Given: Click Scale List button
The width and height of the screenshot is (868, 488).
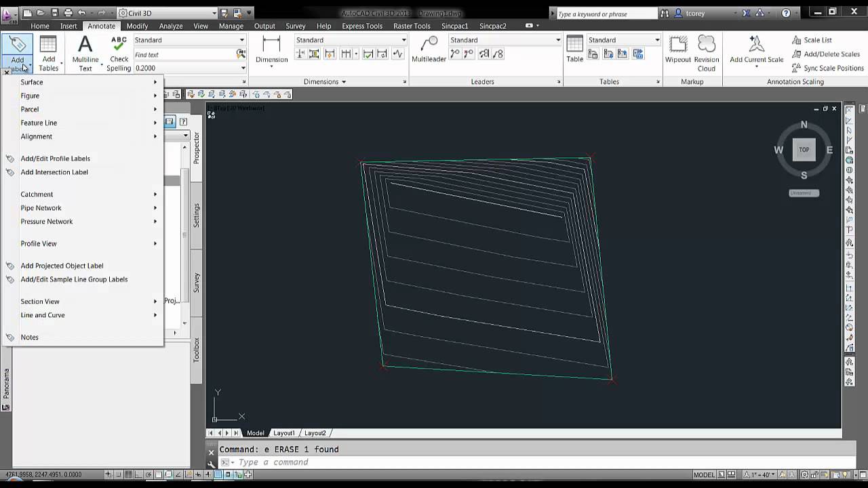Looking at the screenshot, I should tap(812, 40).
